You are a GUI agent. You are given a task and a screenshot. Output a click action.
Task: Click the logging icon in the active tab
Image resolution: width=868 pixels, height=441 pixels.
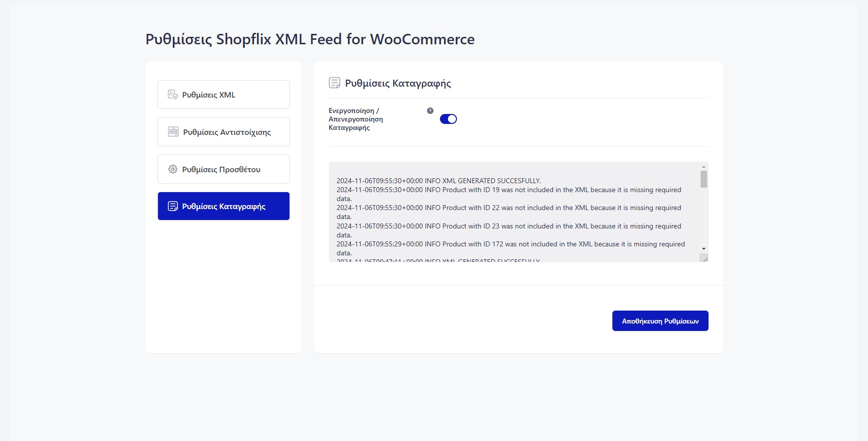point(173,206)
